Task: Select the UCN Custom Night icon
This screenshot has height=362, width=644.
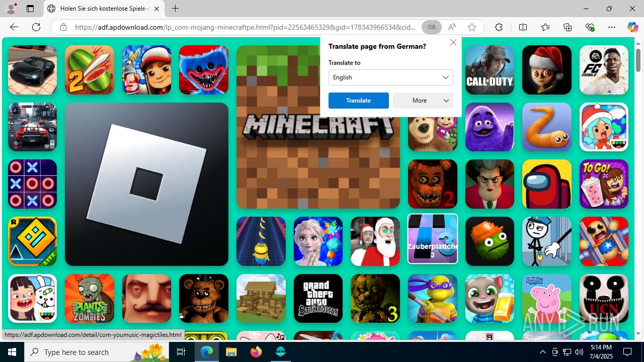Action: click(604, 298)
